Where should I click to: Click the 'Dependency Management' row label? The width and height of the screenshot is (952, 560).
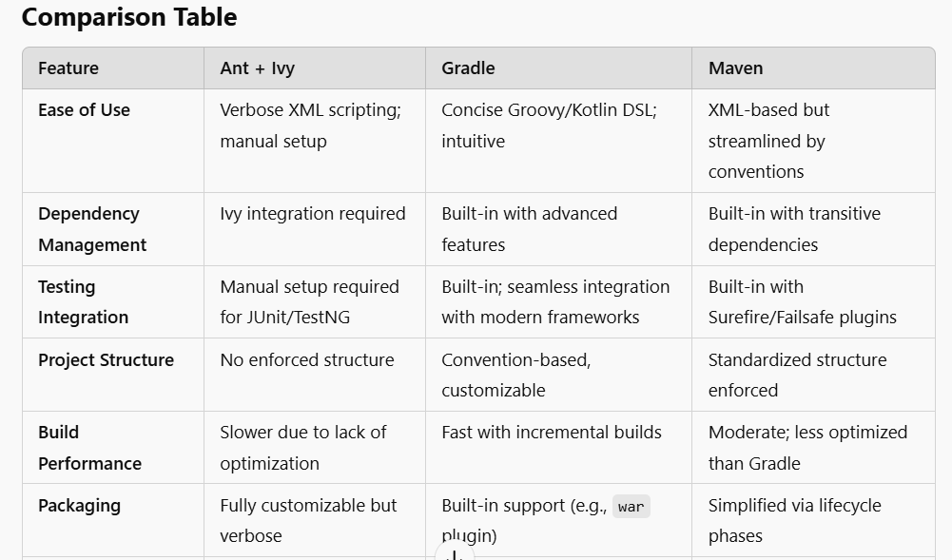coord(92,229)
